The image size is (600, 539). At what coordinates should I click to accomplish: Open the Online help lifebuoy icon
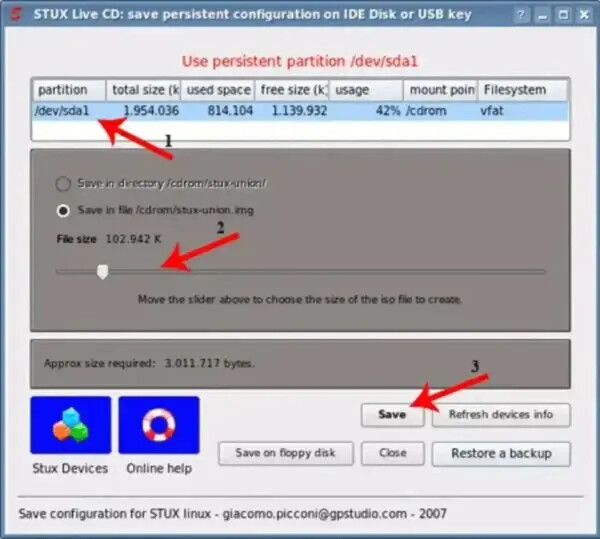pyautogui.click(x=159, y=425)
